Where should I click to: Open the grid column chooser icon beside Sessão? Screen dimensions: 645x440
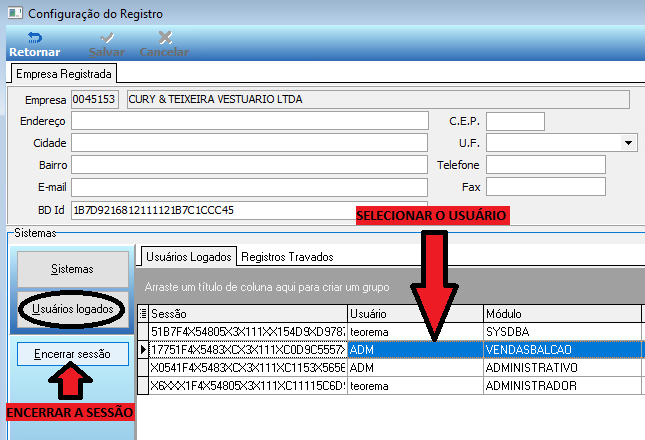[x=143, y=314]
